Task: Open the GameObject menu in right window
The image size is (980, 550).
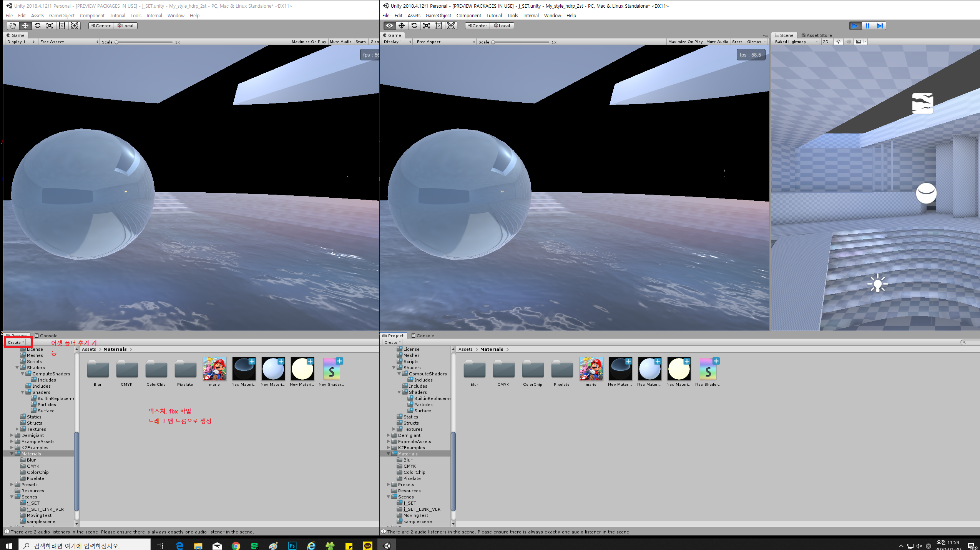Action: click(x=438, y=16)
